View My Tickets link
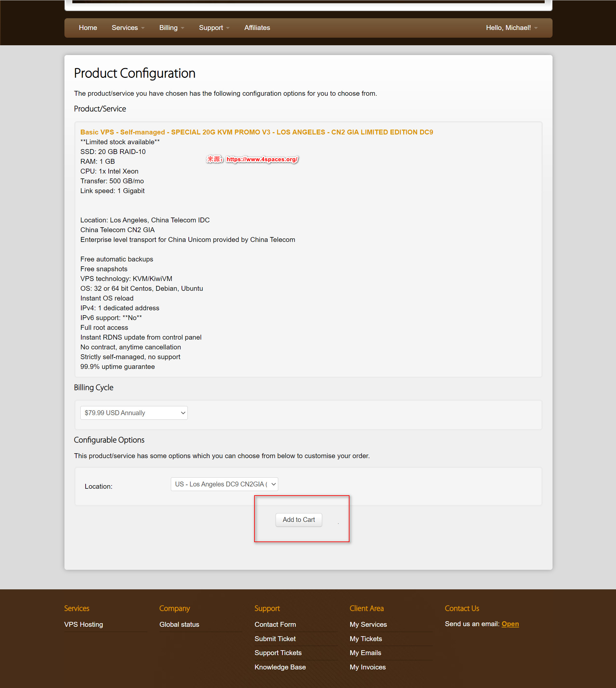 click(x=365, y=639)
